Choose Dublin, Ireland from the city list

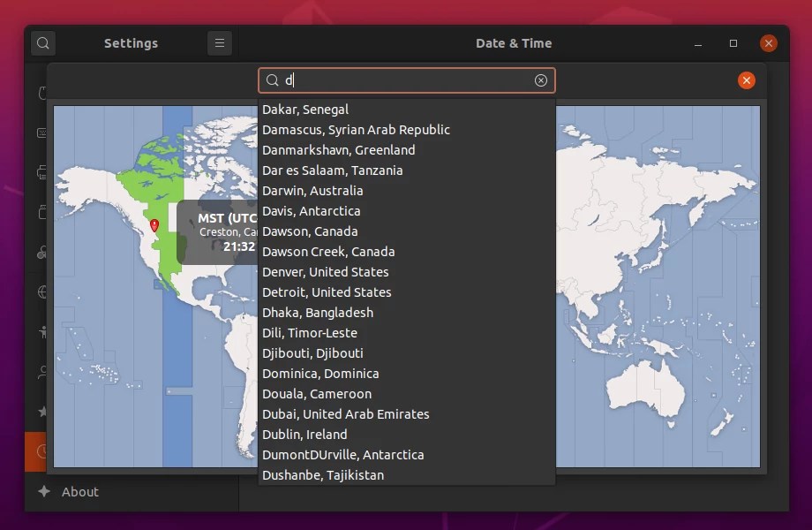click(x=304, y=434)
